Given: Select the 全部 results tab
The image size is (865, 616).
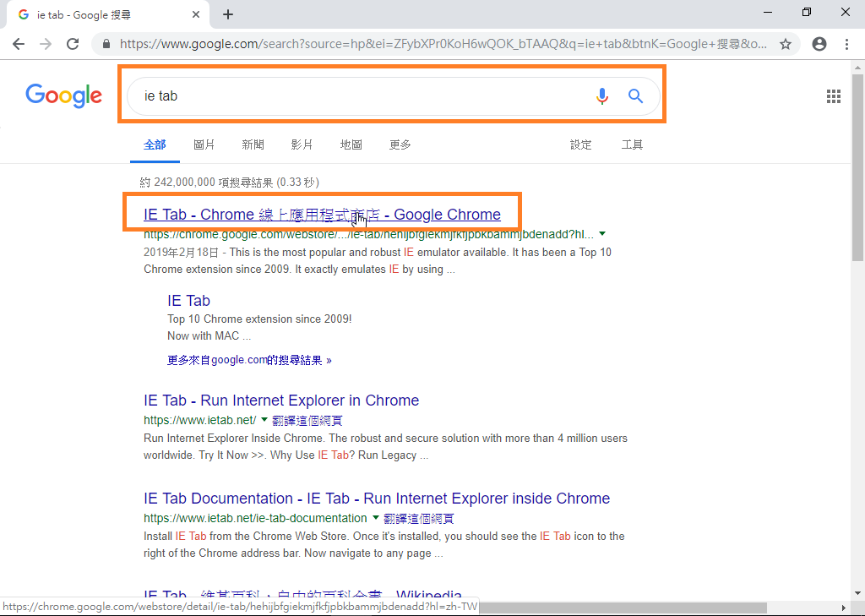Looking at the screenshot, I should click(x=155, y=144).
